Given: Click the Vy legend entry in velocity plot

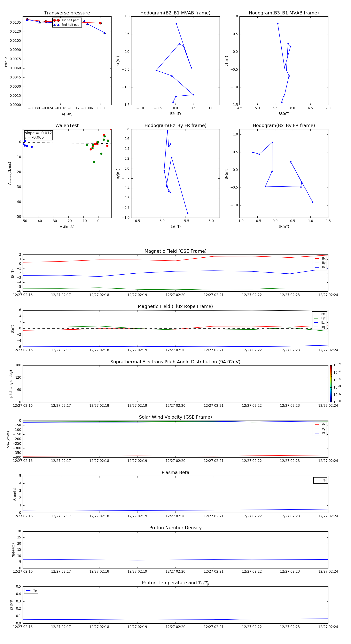Looking at the screenshot, I should (320, 429).
